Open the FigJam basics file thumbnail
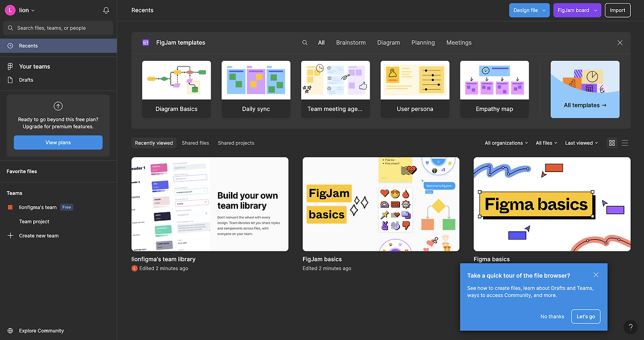This screenshot has height=340, width=644. tap(381, 204)
